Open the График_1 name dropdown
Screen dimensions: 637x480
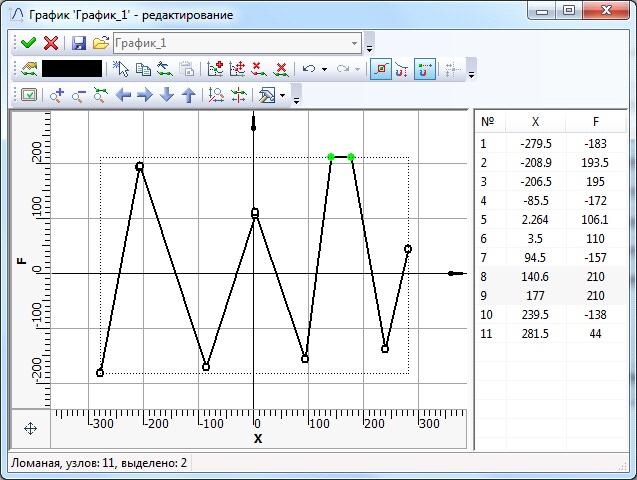coord(354,43)
